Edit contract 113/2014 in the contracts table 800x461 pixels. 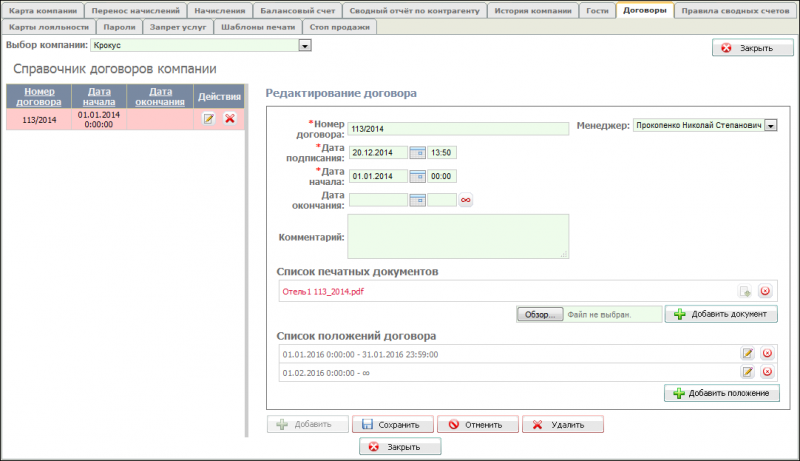pyautogui.click(x=209, y=119)
